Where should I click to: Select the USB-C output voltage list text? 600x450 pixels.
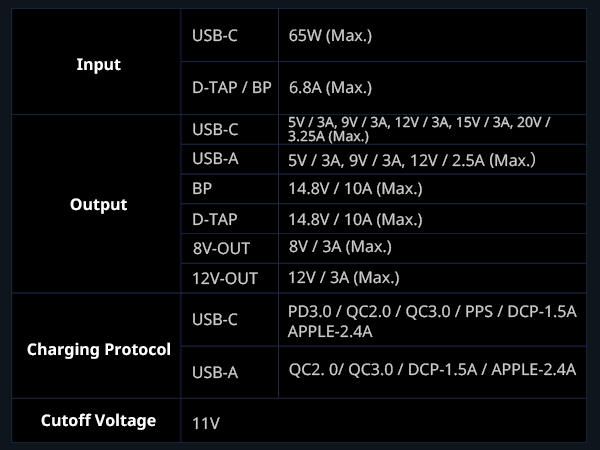tap(420, 129)
